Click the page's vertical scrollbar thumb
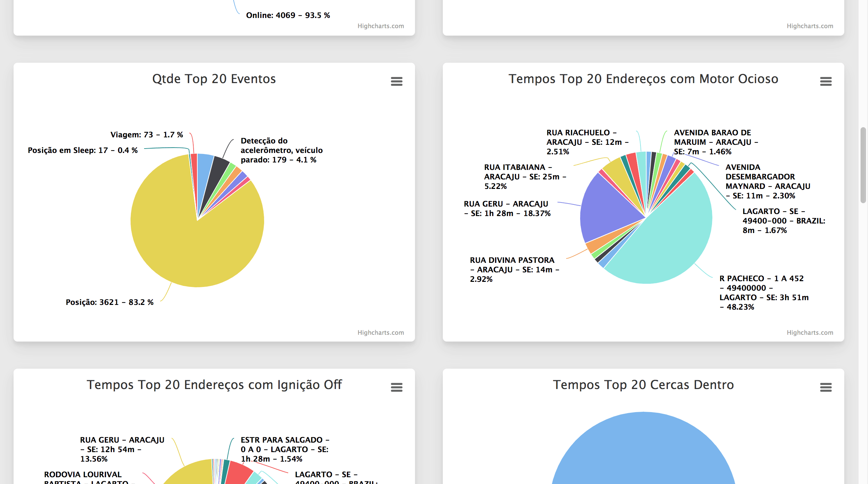 click(x=863, y=165)
